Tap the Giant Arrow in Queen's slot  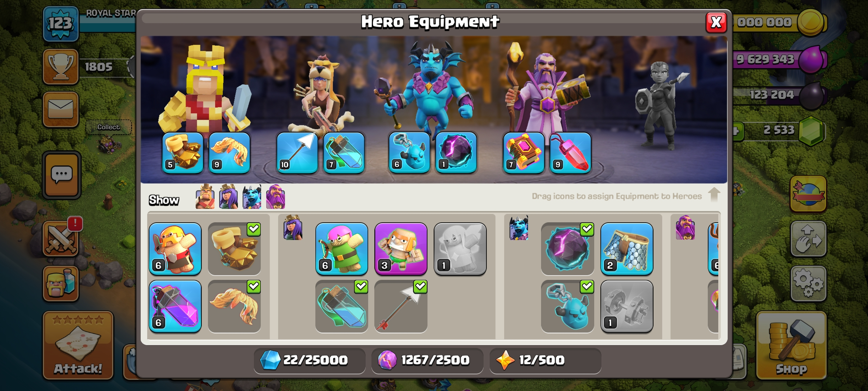[297, 152]
